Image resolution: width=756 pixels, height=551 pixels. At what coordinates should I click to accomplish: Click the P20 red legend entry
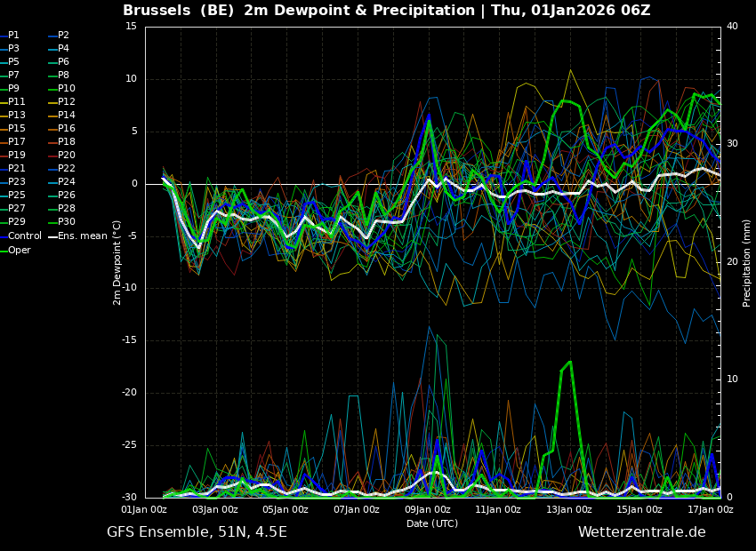coord(62,156)
